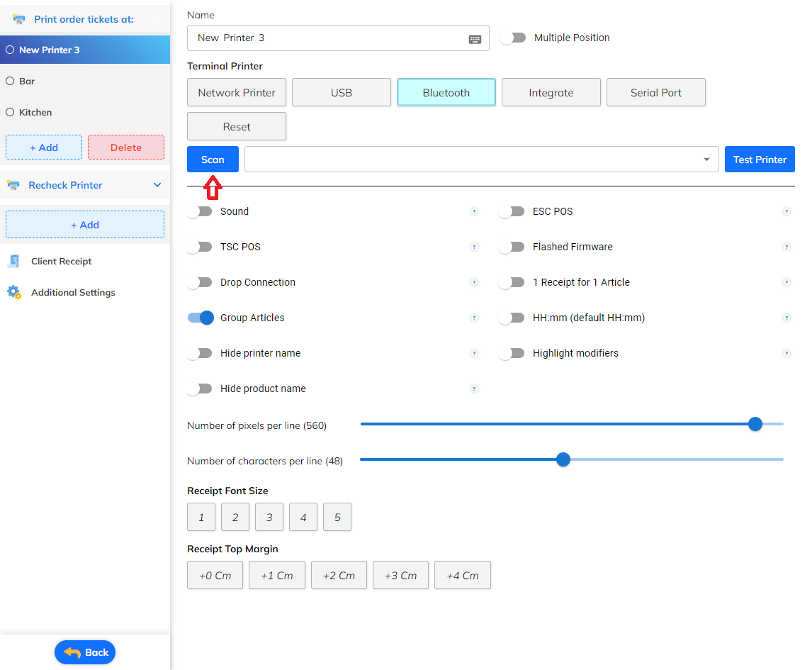The height and width of the screenshot is (670, 812).
Task: Enable the Multiple Position switch
Action: point(513,38)
